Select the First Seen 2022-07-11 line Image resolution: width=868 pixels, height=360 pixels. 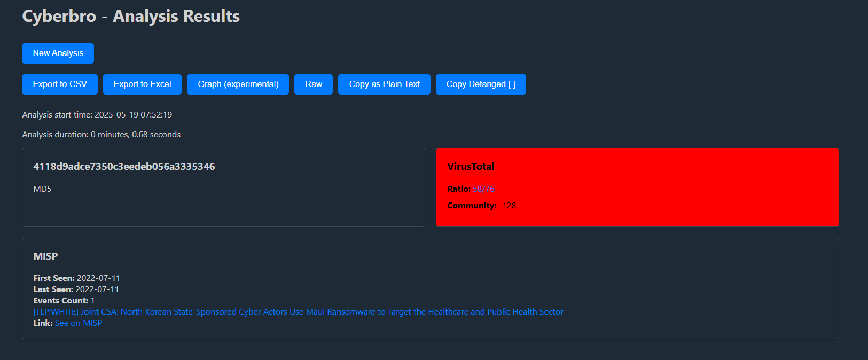click(76, 278)
